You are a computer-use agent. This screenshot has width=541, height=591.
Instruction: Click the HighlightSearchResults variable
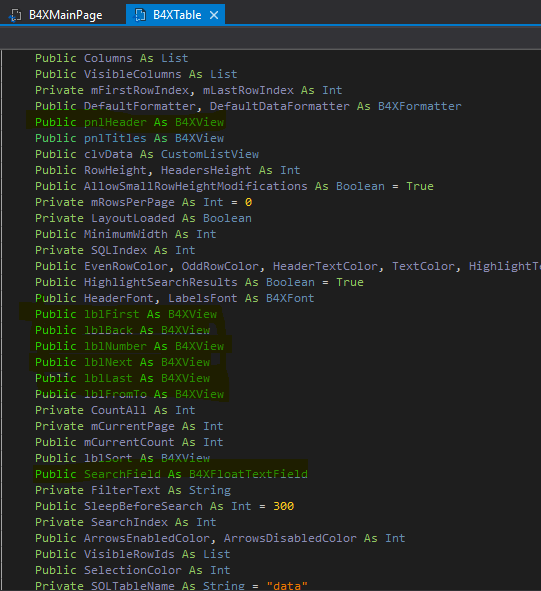[x=161, y=282]
